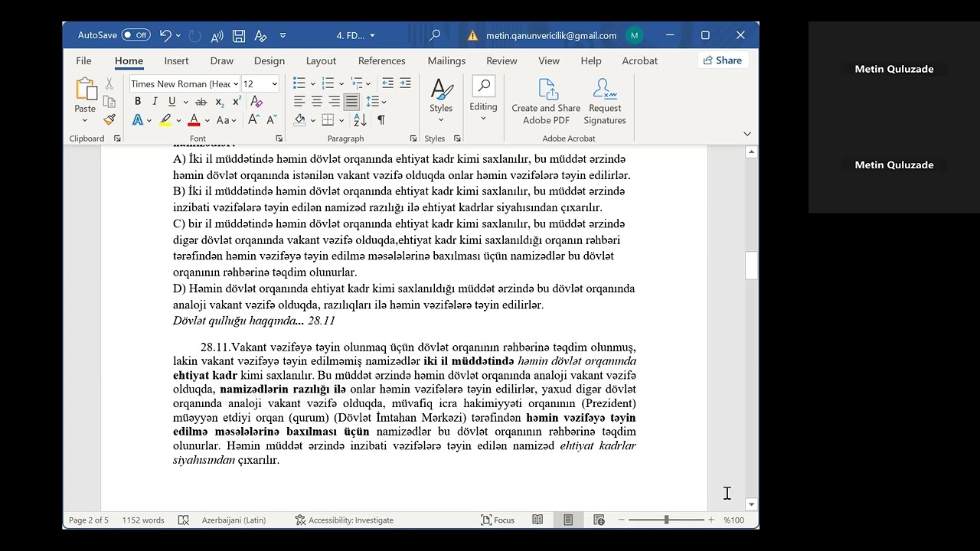Save the document with the floppy disk icon
Image resolution: width=980 pixels, height=551 pixels.
coord(239,35)
